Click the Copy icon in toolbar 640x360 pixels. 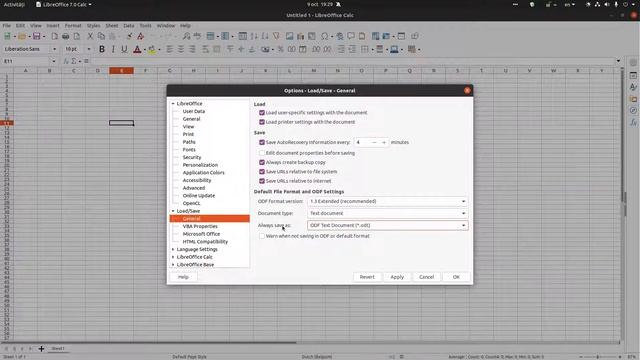[x=101, y=36]
